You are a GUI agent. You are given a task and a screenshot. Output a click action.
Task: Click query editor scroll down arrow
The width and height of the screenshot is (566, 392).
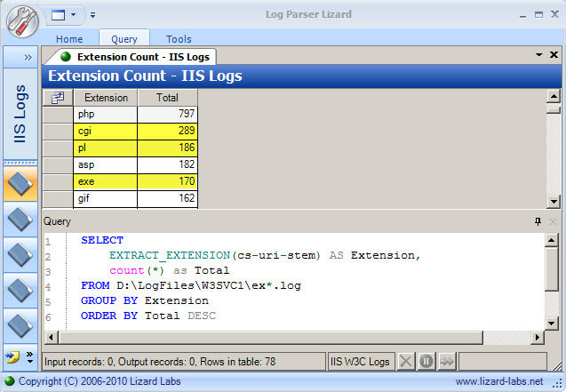click(551, 323)
